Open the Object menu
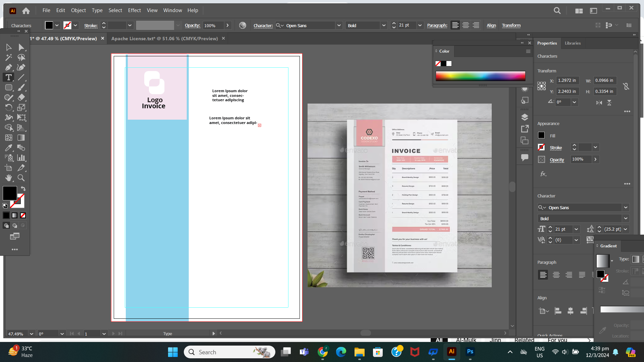The height and width of the screenshot is (362, 644). [x=78, y=10]
